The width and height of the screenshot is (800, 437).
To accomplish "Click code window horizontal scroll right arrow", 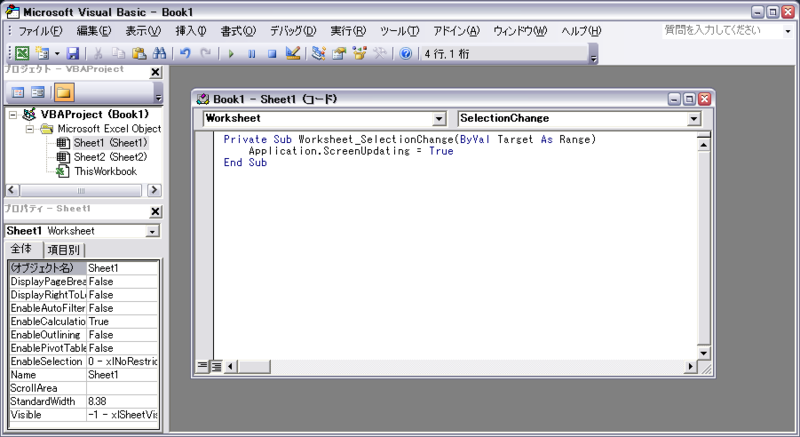I will 690,366.
